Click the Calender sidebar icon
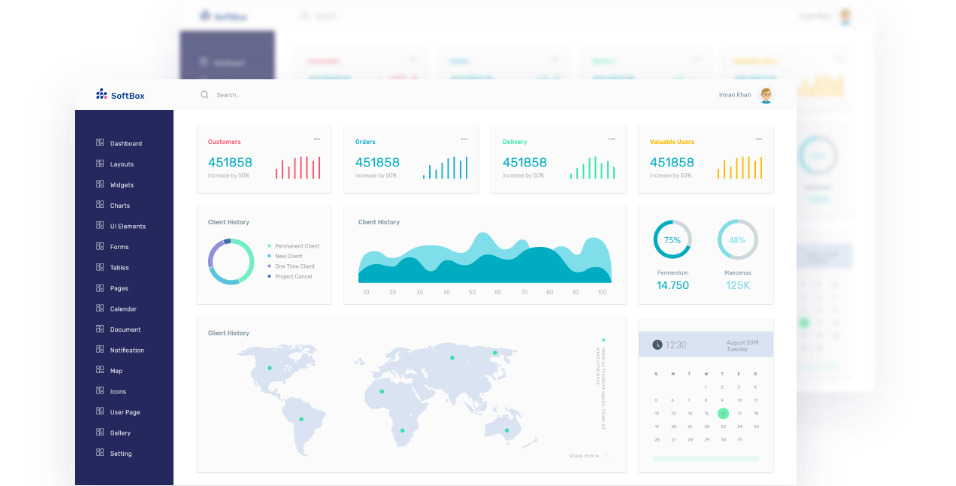Viewport: 956px width, 486px height. 100,309
